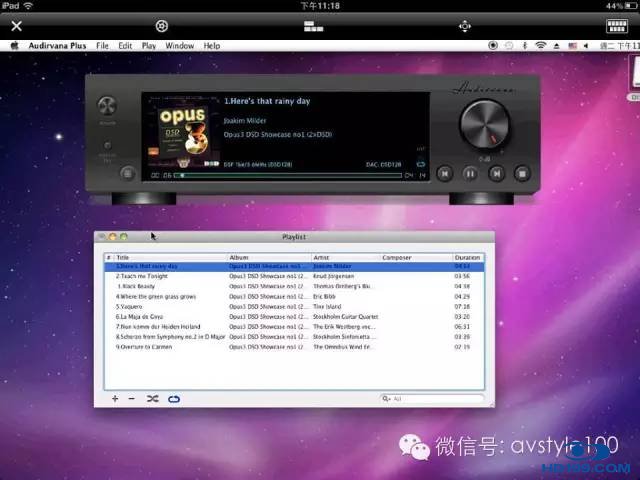Viewport: 640px width, 480px height.
Task: Select the highlighted first playlist row
Action: 294,267
